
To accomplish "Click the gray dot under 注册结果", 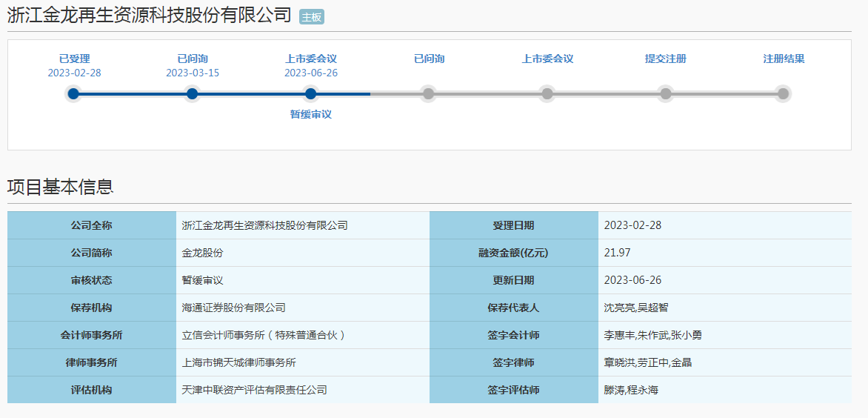I will tap(783, 93).
